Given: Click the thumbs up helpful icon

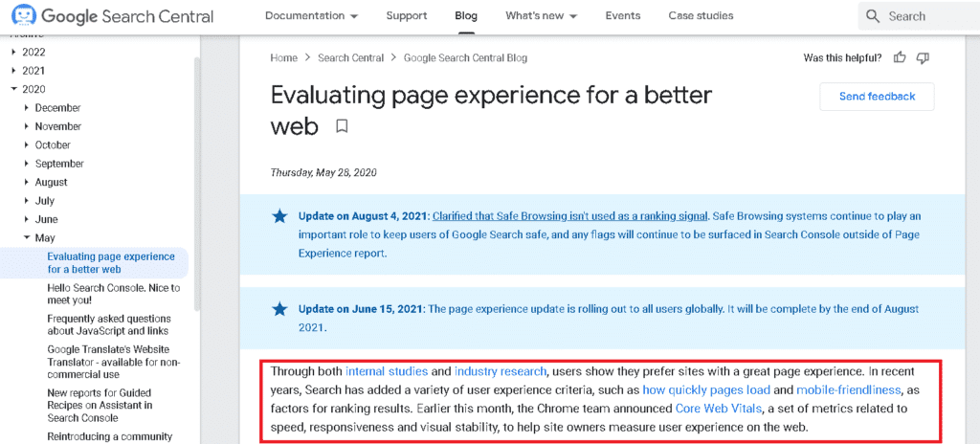Looking at the screenshot, I should point(900,58).
